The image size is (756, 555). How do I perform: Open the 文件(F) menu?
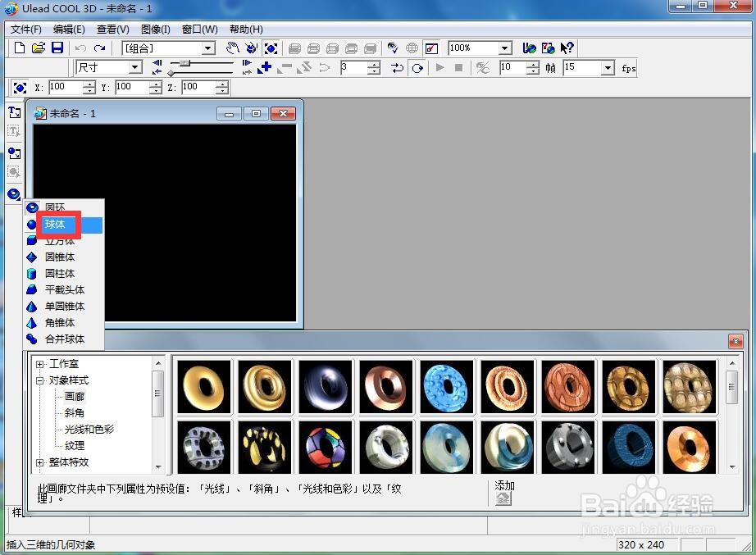pyautogui.click(x=26, y=30)
